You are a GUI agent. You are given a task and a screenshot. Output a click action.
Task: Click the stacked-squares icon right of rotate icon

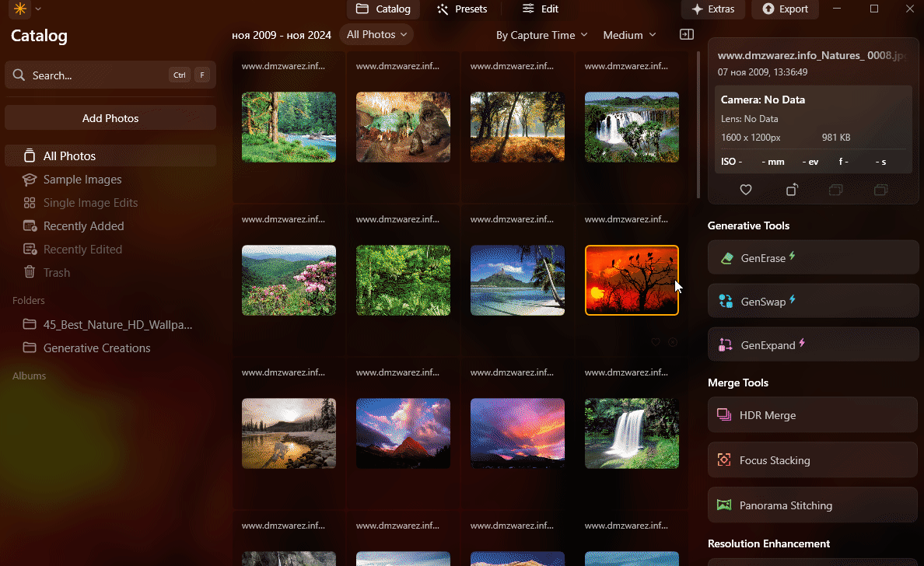pyautogui.click(x=835, y=190)
